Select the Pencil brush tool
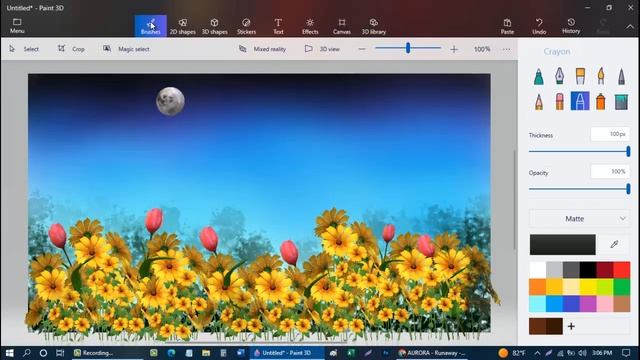Screen dimensions: 640x360 [x=539, y=101]
